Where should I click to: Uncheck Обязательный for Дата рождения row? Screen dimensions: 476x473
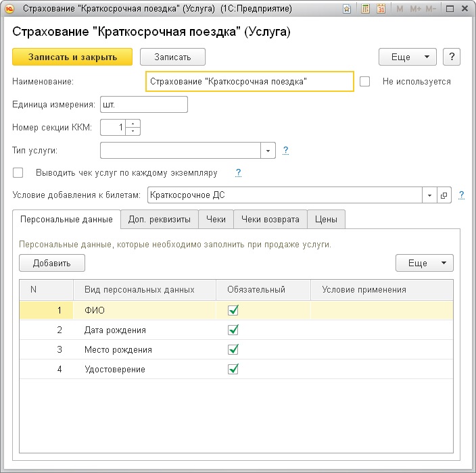coord(234,330)
